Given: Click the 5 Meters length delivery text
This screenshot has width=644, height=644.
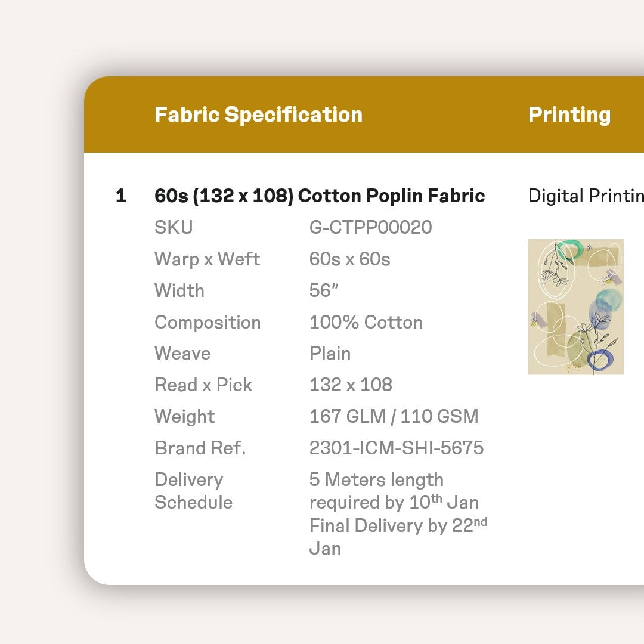Looking at the screenshot, I should pyautogui.click(x=376, y=480).
